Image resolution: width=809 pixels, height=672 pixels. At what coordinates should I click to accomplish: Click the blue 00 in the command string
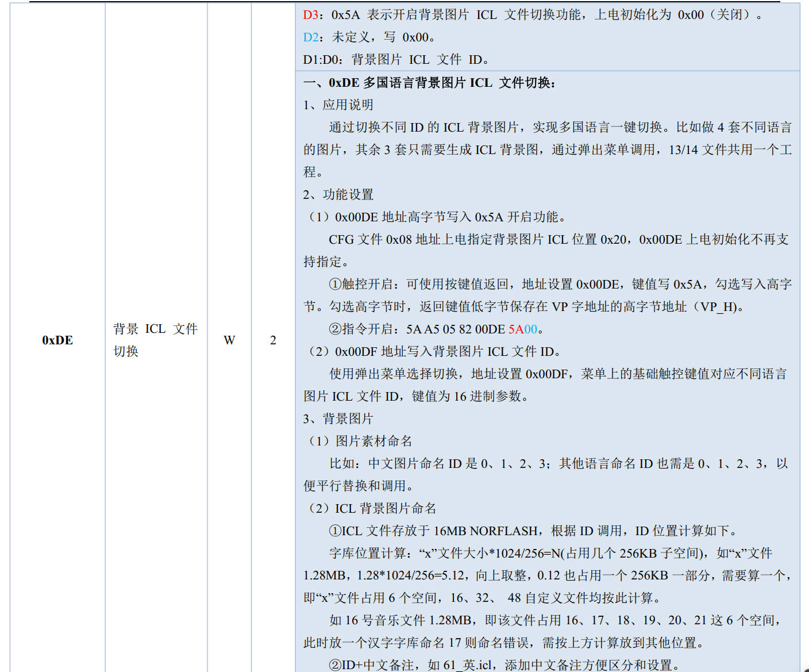tap(530, 329)
